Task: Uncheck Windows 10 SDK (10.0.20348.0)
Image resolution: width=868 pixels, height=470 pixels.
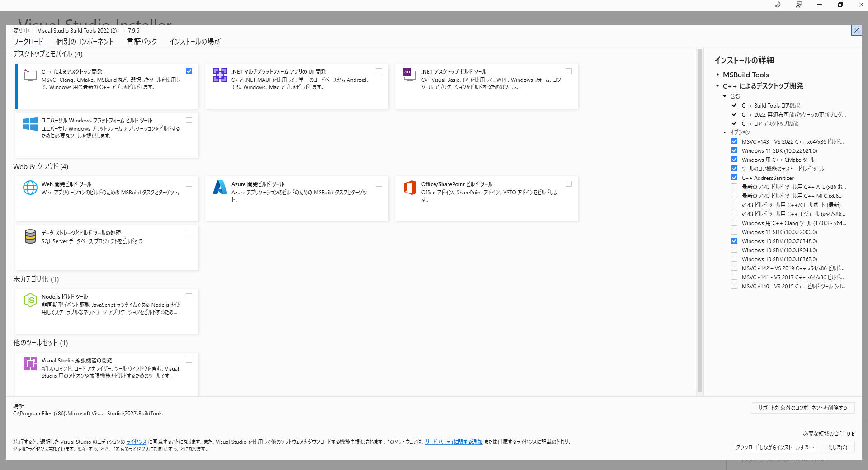Action: pyautogui.click(x=734, y=241)
